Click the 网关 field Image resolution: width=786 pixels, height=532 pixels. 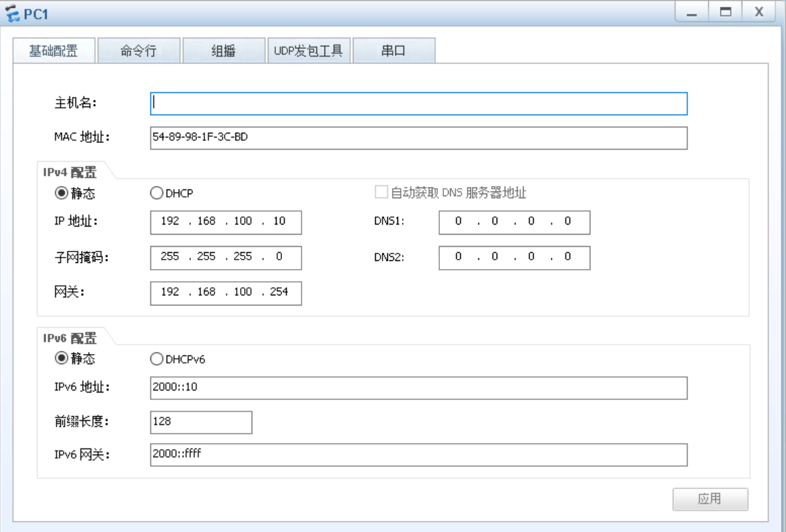click(x=227, y=293)
